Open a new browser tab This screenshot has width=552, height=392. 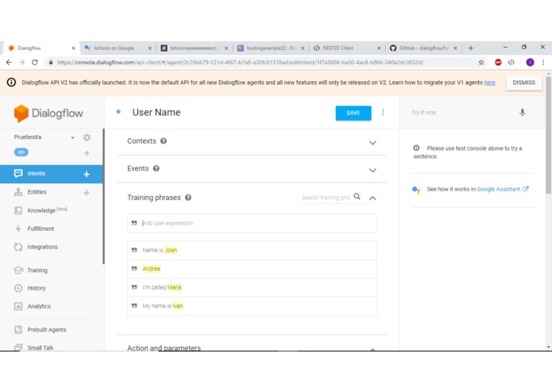(x=471, y=48)
